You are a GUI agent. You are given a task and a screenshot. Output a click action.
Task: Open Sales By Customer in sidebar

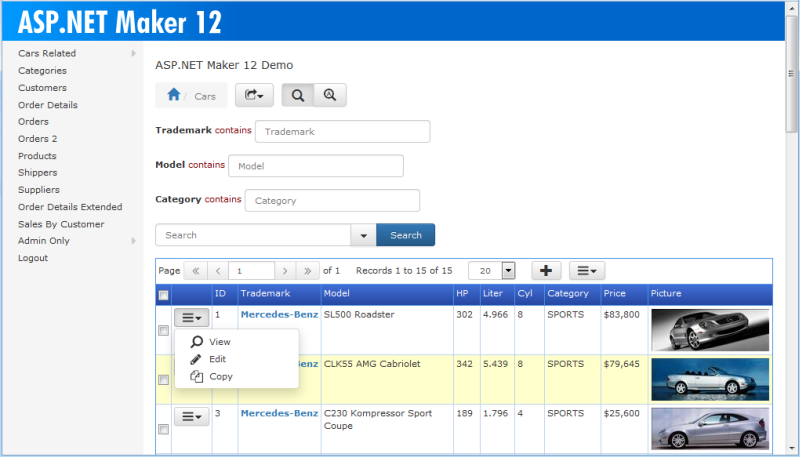(x=61, y=224)
